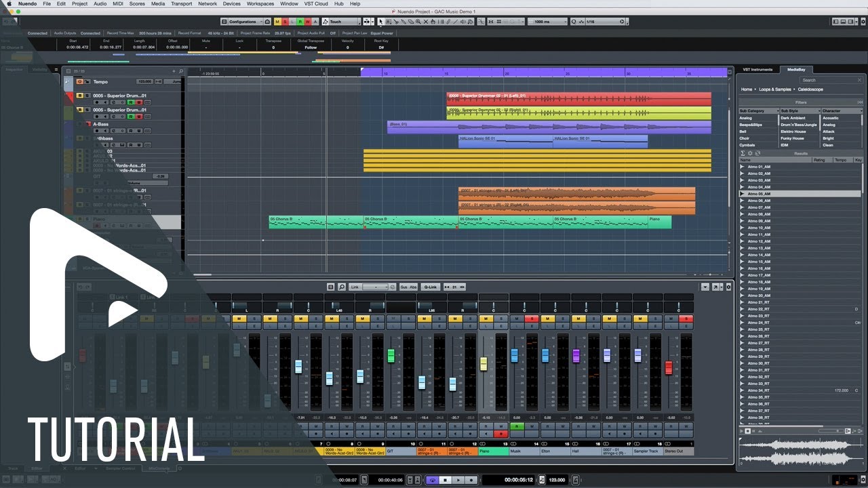Switch to the VST Instruments tab
Viewport: 868px width, 488px height.
(757, 69)
